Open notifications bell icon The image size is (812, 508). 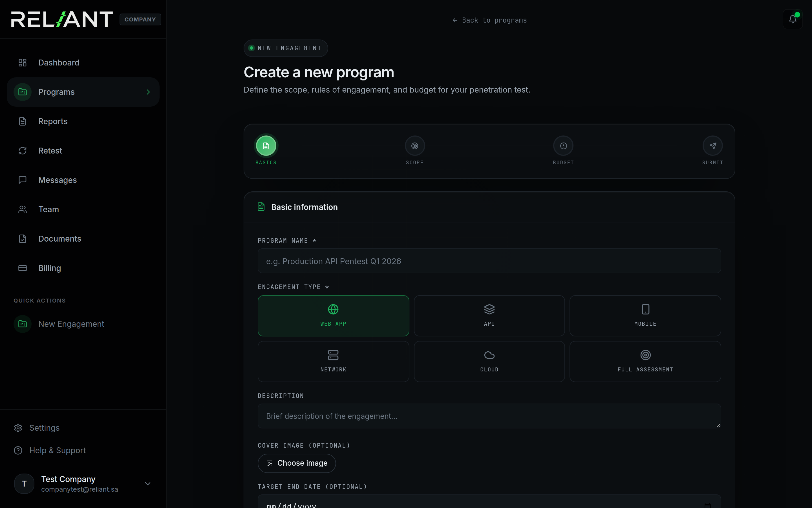pos(793,19)
